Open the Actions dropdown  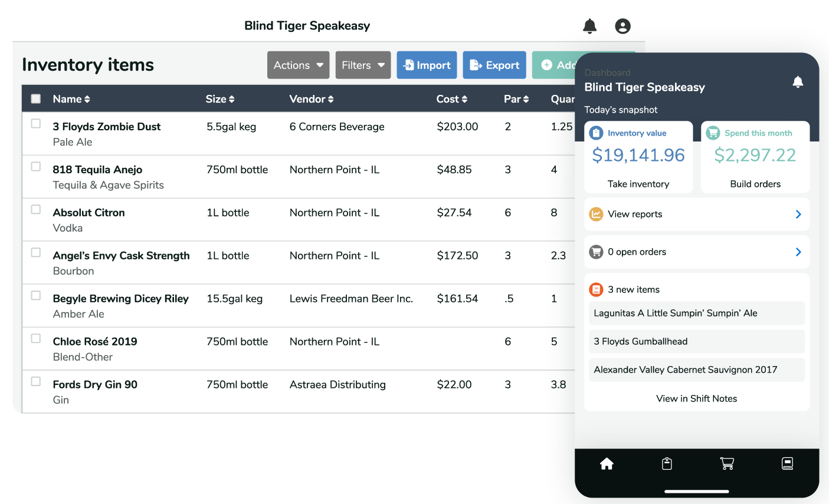coord(298,65)
